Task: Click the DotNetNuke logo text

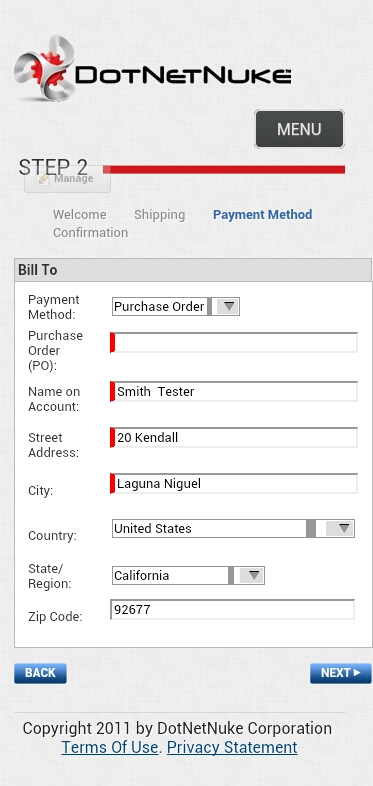Action: point(183,76)
